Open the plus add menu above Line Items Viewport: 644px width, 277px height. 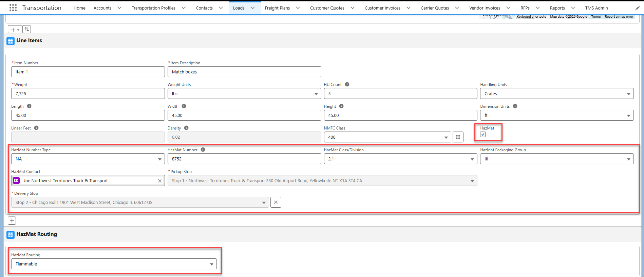[15, 30]
